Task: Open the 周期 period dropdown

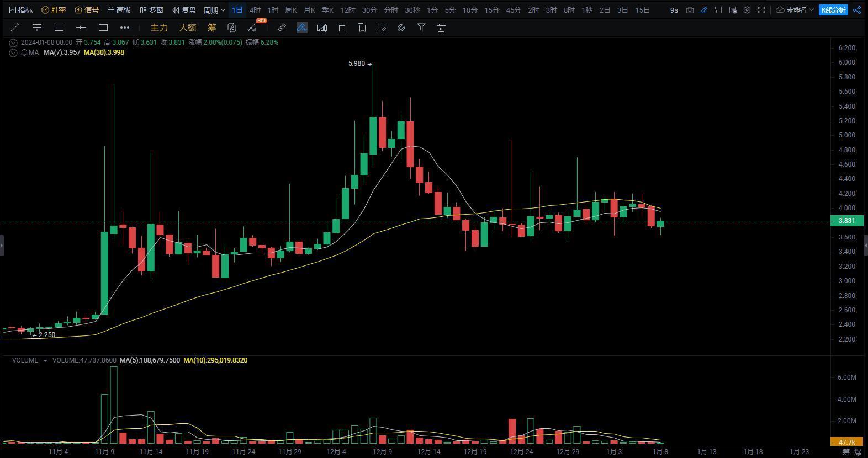Action: (214, 10)
